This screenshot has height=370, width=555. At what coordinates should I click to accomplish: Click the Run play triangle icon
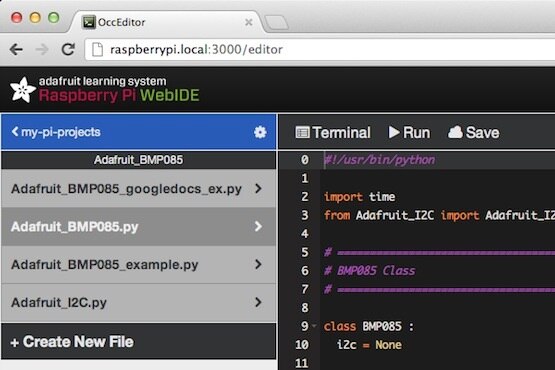click(x=394, y=132)
